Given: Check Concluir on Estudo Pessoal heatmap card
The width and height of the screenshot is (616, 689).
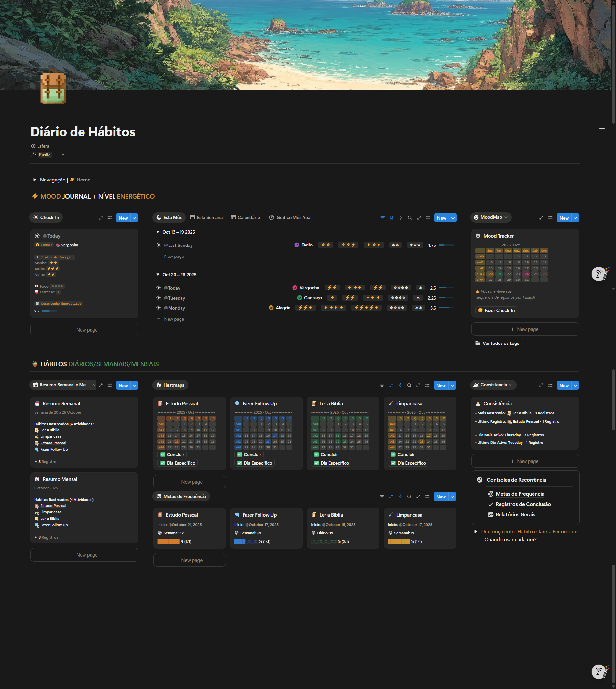Looking at the screenshot, I should tap(163, 454).
